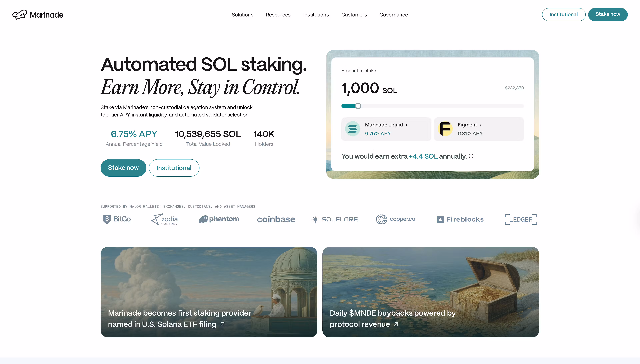Click the Zodia Custody logo
Viewport: 640px width, 364px height.
tap(164, 219)
